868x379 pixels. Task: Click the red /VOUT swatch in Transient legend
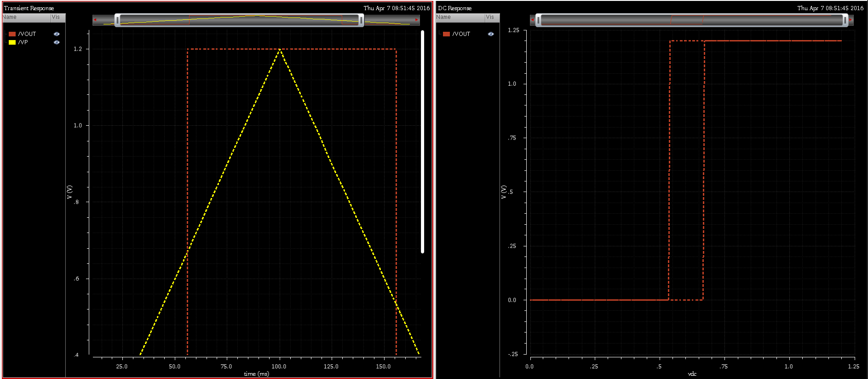12,34
